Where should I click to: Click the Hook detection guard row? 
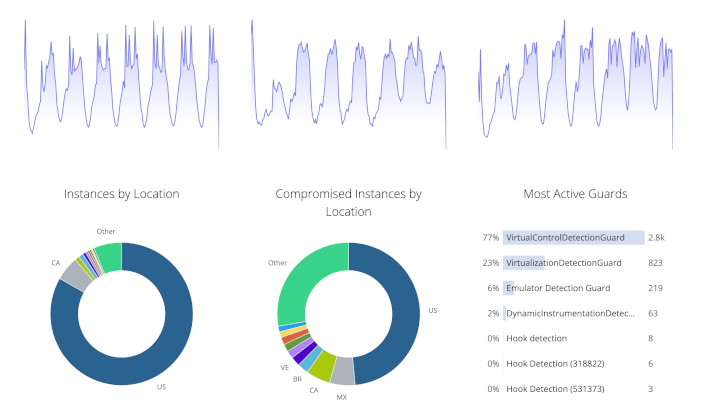573,338
